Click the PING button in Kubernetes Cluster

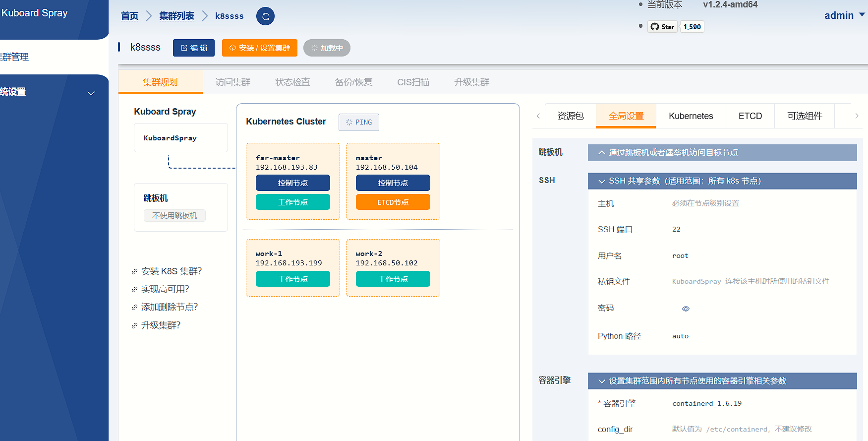coord(359,122)
